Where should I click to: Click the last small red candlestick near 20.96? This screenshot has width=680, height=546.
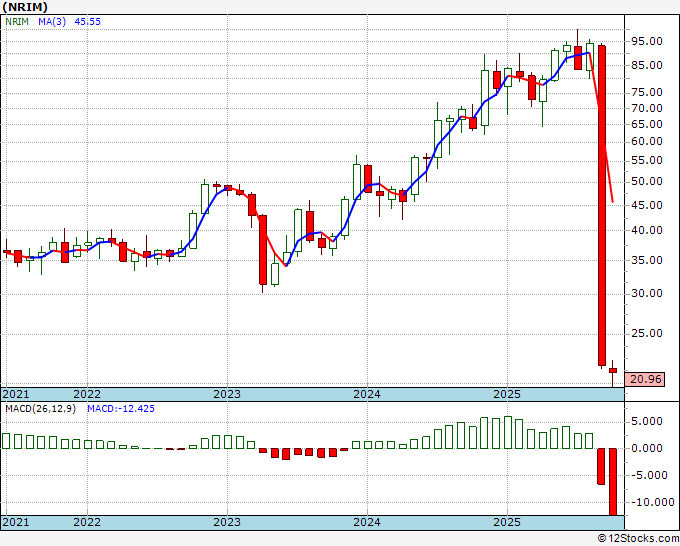[613, 370]
